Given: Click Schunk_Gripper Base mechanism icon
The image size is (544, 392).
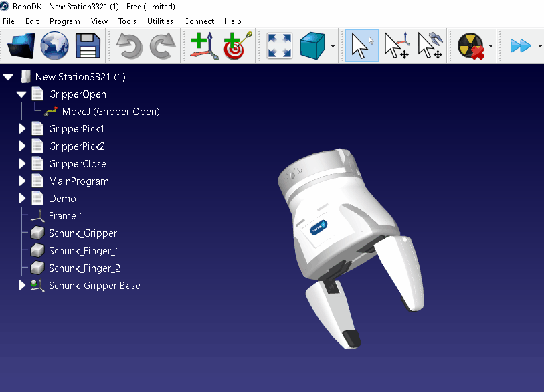Looking at the screenshot, I should tap(37, 285).
